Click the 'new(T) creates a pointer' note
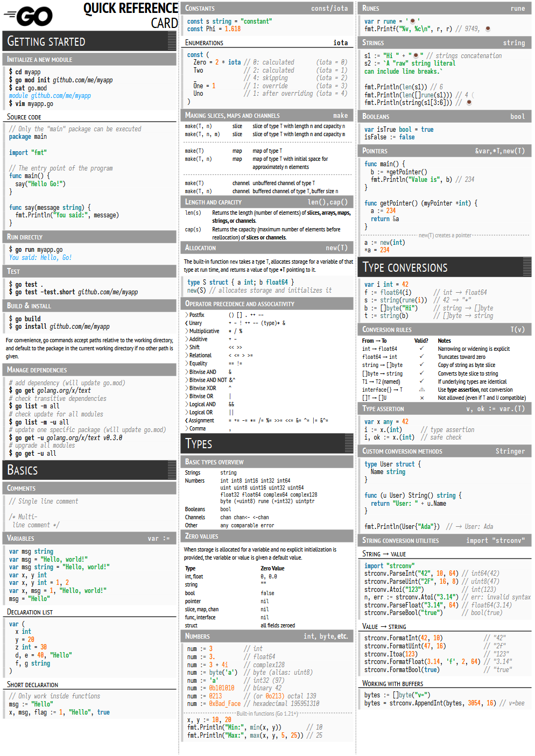 click(445, 235)
